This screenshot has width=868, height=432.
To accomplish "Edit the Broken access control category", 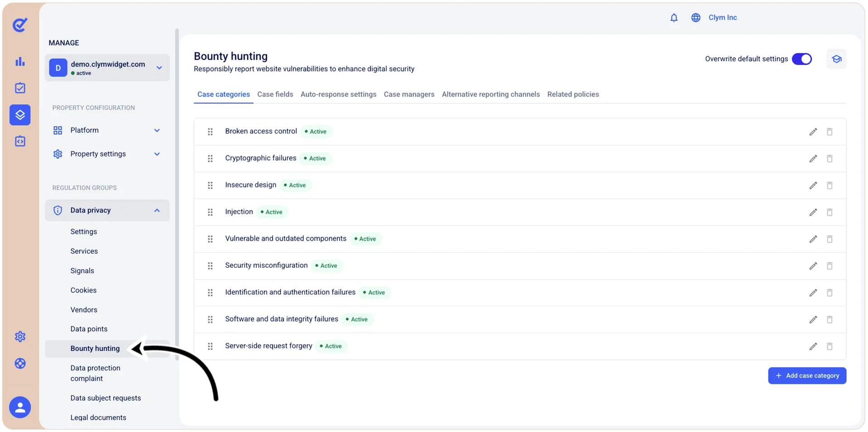I will click(x=813, y=132).
